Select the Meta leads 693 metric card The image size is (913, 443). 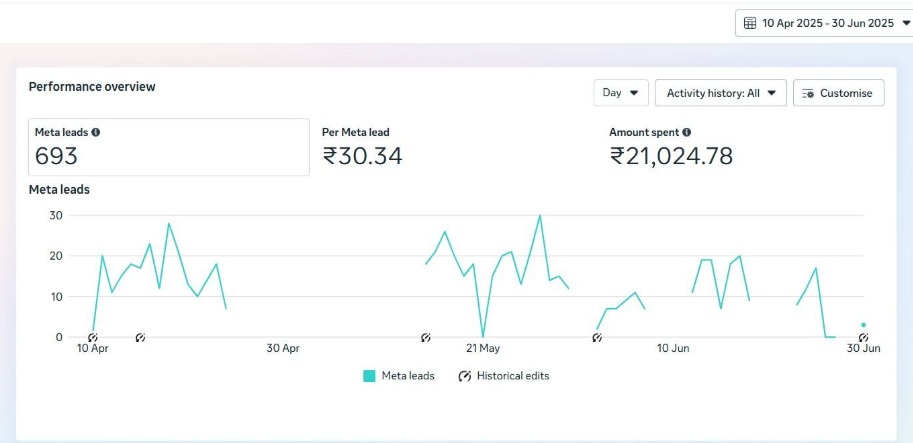[169, 147]
